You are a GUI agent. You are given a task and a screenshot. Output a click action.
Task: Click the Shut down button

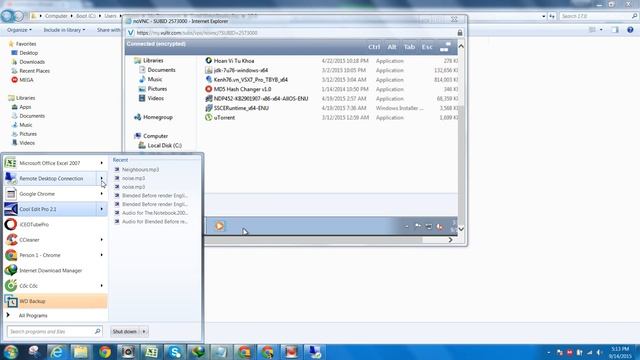point(125,331)
